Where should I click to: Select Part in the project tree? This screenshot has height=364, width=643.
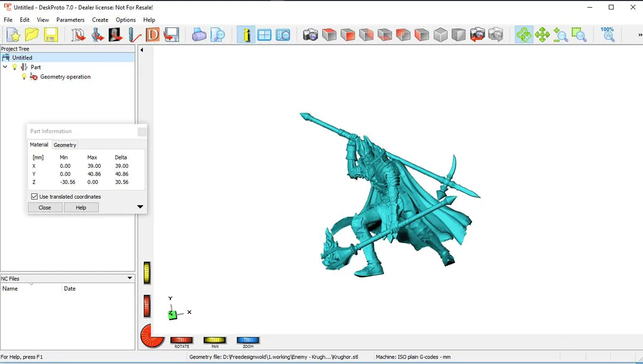coord(36,67)
